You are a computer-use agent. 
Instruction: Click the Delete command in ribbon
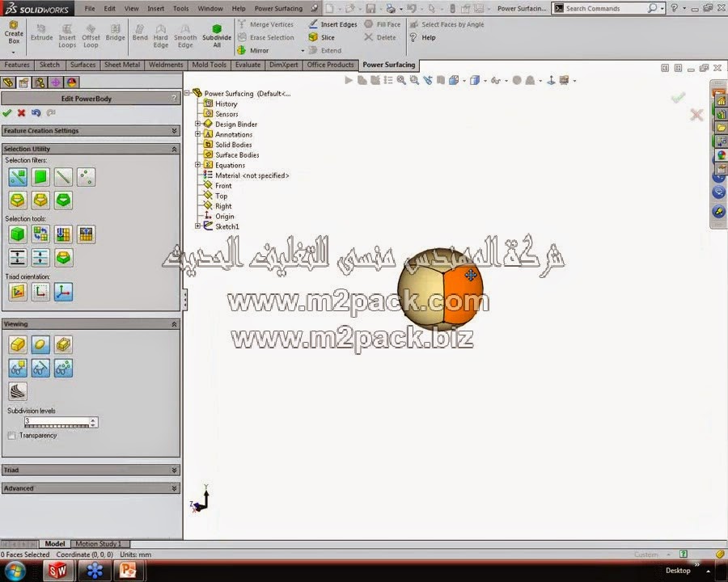click(x=380, y=37)
